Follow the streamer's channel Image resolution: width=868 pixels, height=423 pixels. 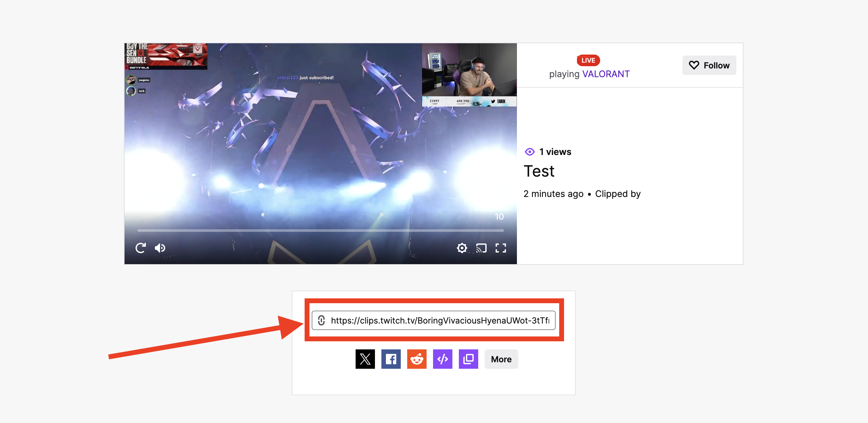(x=709, y=65)
